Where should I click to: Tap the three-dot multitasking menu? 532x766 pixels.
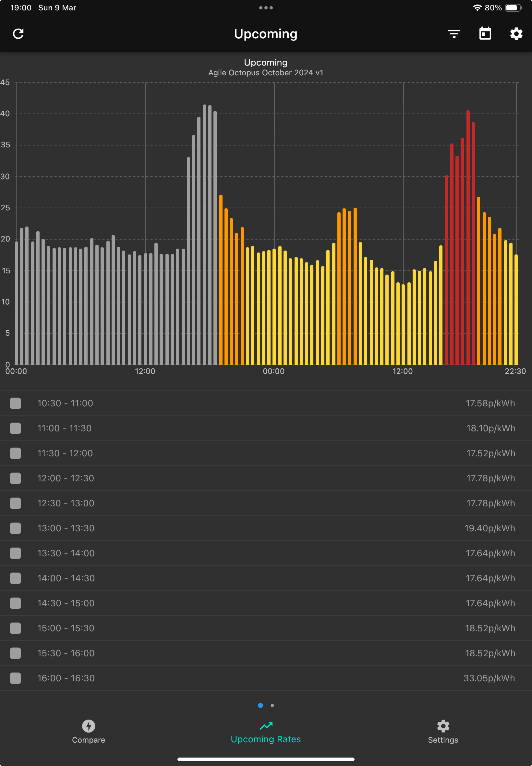click(x=266, y=8)
